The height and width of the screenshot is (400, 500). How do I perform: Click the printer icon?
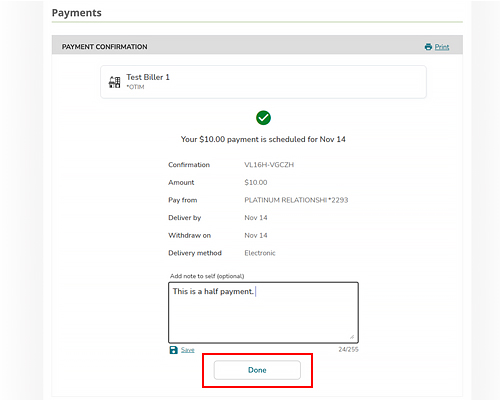pyautogui.click(x=428, y=47)
